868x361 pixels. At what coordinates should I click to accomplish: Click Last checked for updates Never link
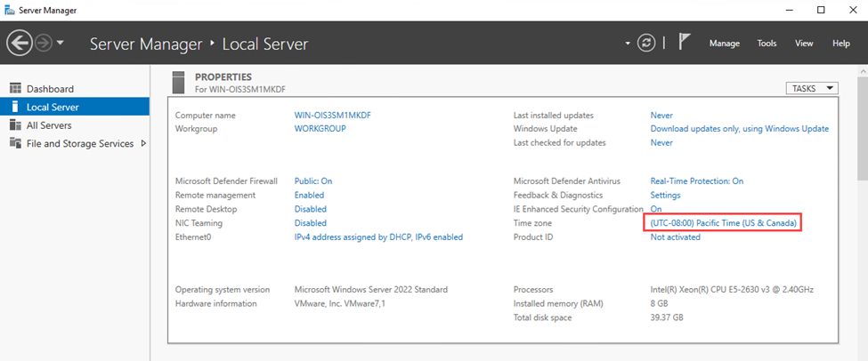(661, 142)
